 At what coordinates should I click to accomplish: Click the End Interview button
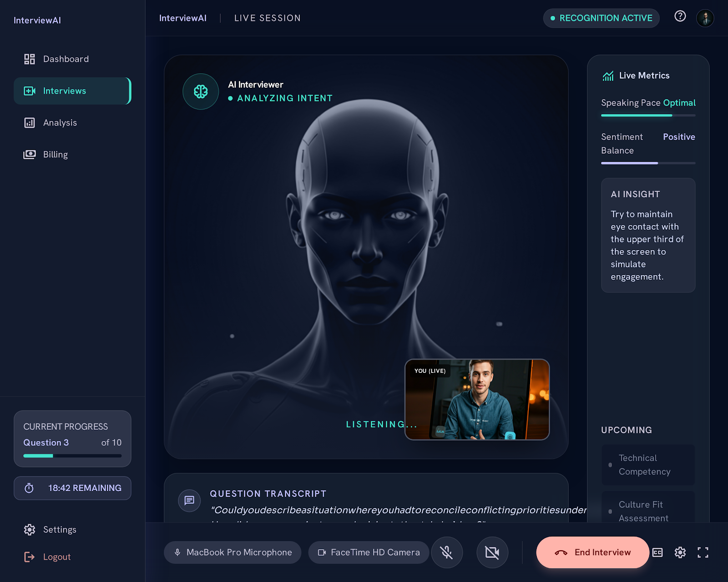point(592,552)
